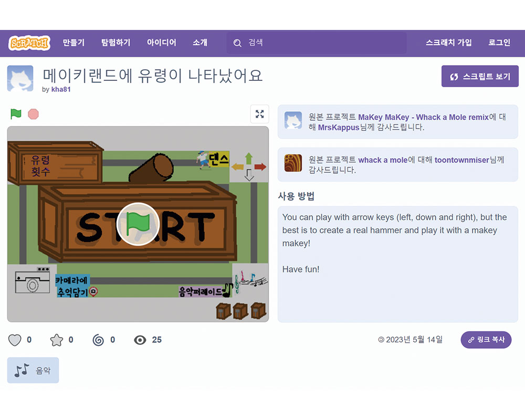Click the camera icon on stage

32,280
